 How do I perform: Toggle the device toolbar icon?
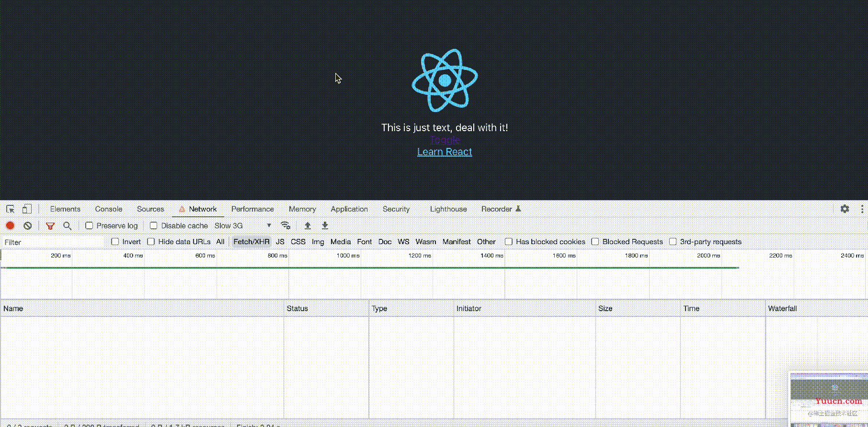coord(27,209)
